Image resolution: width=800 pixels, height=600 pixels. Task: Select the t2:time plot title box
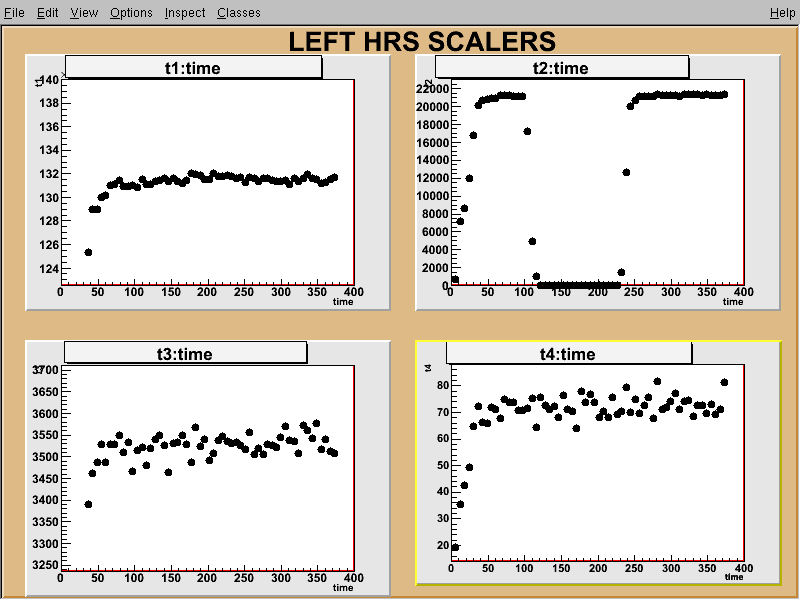tap(562, 67)
